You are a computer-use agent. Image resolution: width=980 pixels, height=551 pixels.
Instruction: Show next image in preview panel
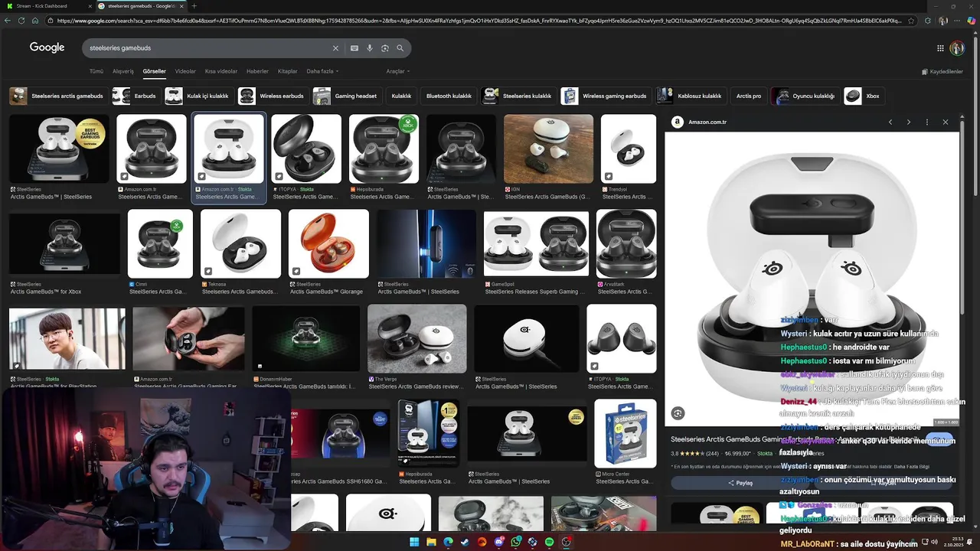click(909, 122)
